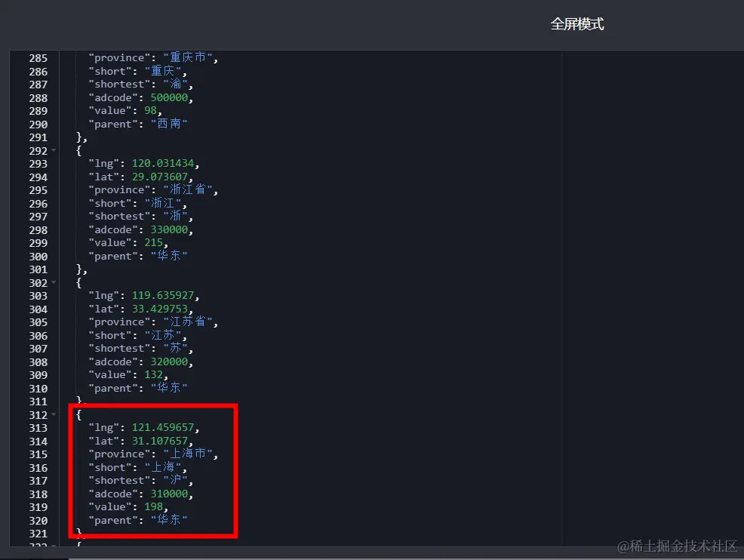744x560 pixels.
Task: Collapse the object at line 302
Action: (54, 282)
